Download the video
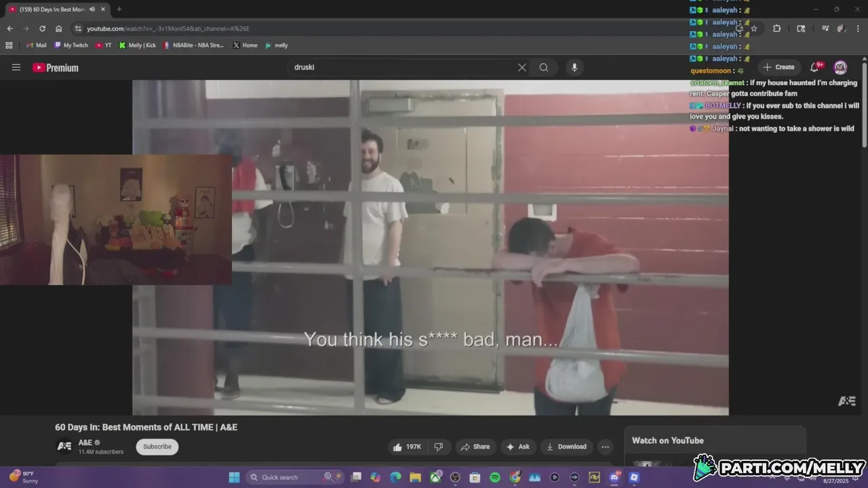868x488 pixels. pos(566,447)
